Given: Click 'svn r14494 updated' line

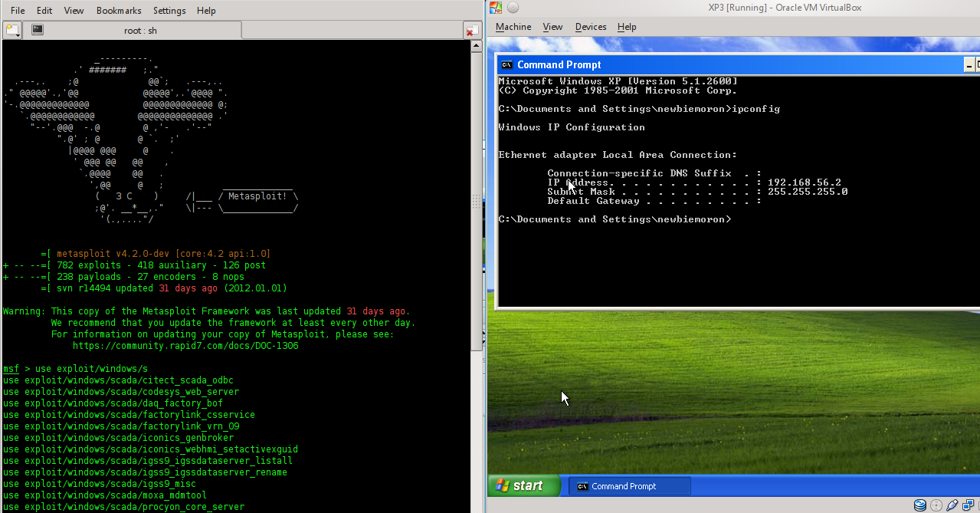Looking at the screenshot, I should point(163,288).
